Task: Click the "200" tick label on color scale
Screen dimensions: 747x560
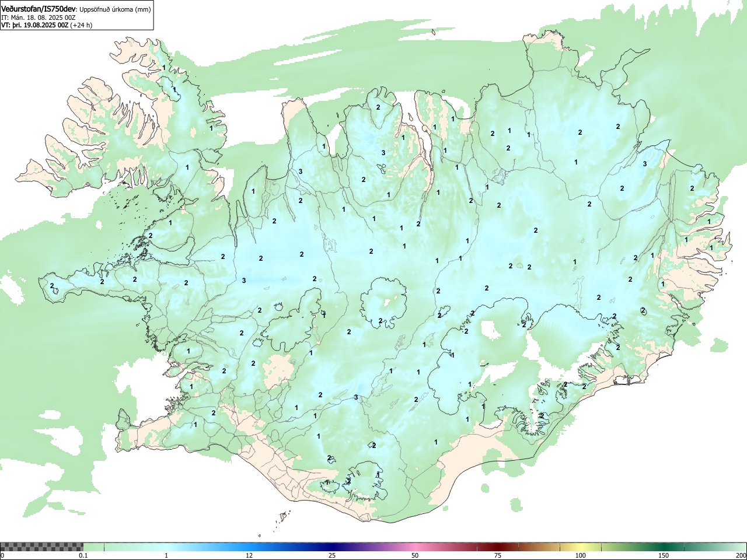Action: pos(741,555)
